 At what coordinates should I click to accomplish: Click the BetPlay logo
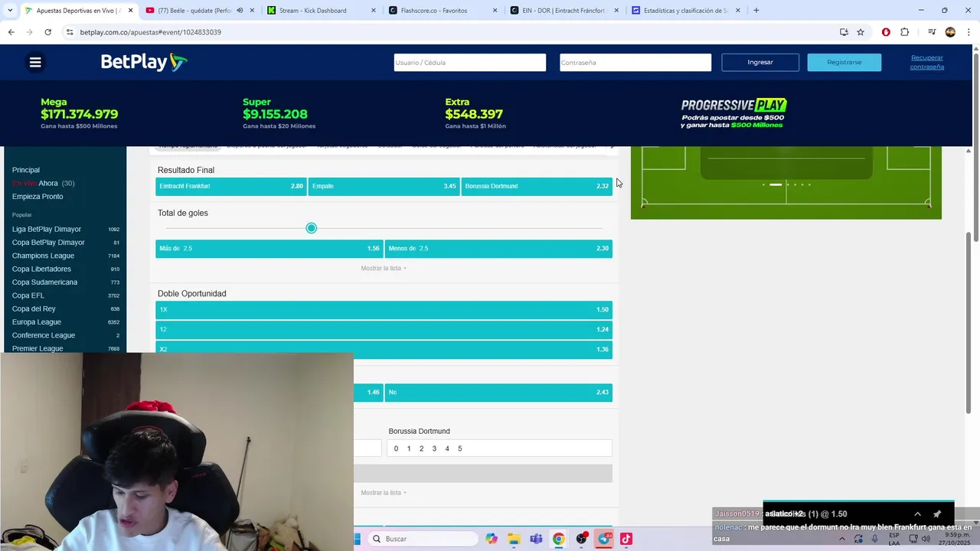[x=144, y=62]
